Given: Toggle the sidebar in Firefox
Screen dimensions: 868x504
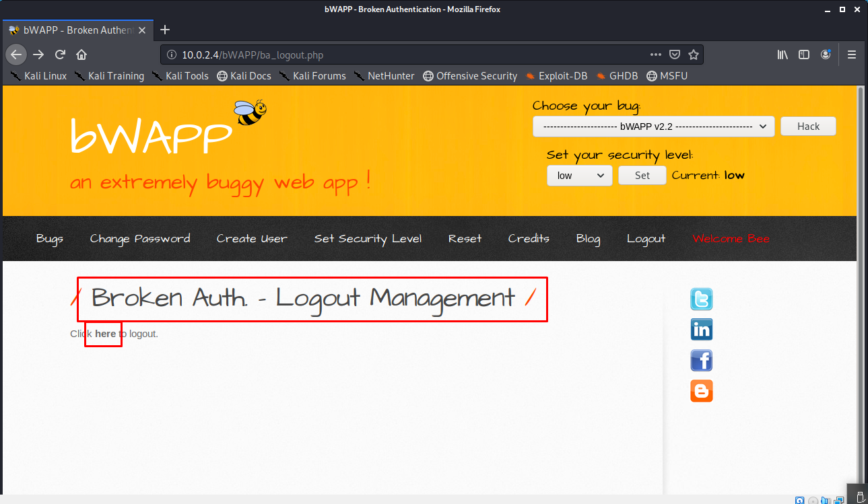Looking at the screenshot, I should click(803, 55).
